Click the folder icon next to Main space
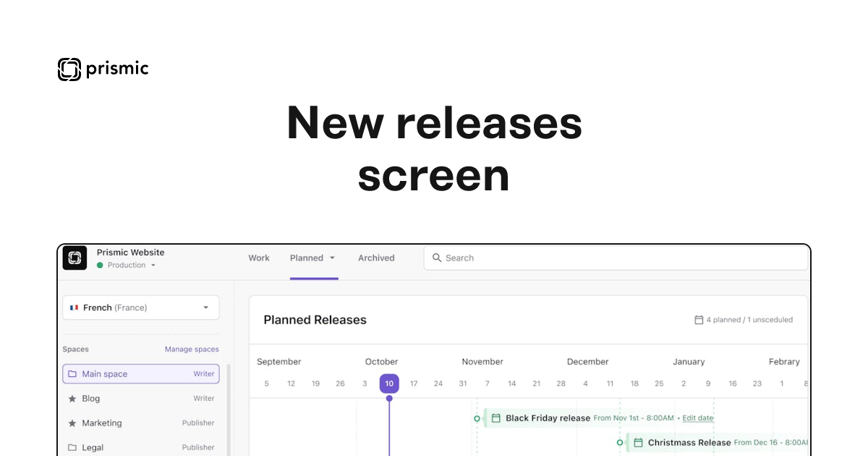868x456 pixels. point(72,373)
